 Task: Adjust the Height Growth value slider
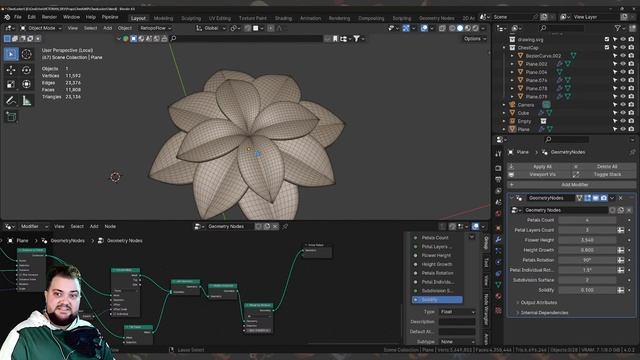coord(587,250)
